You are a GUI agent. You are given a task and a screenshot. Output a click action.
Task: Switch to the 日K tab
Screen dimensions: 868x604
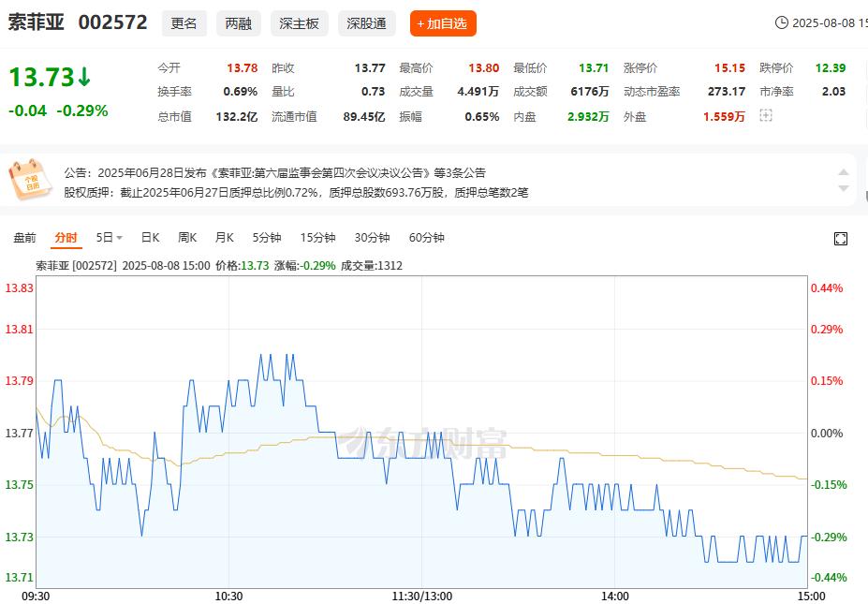point(150,238)
